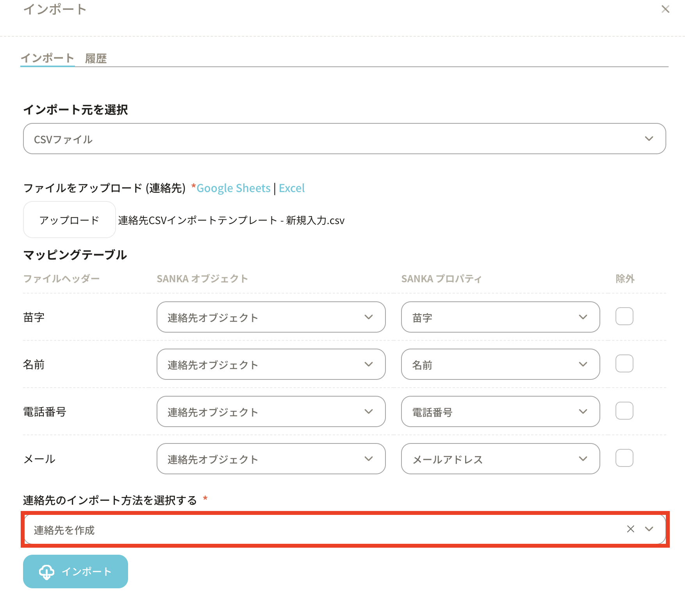Close the インポート dialog with X icon
Viewport: 685px width, 616px height.
coord(665,9)
